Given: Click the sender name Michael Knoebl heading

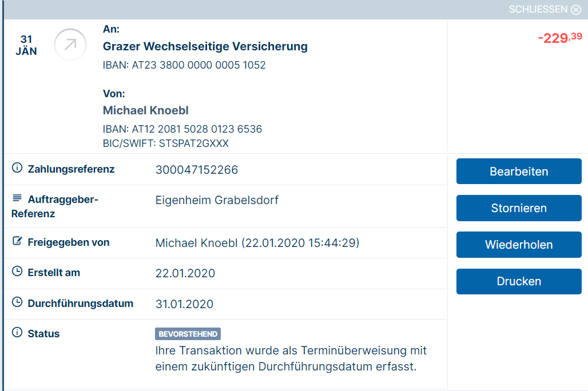Looking at the screenshot, I should [x=145, y=110].
